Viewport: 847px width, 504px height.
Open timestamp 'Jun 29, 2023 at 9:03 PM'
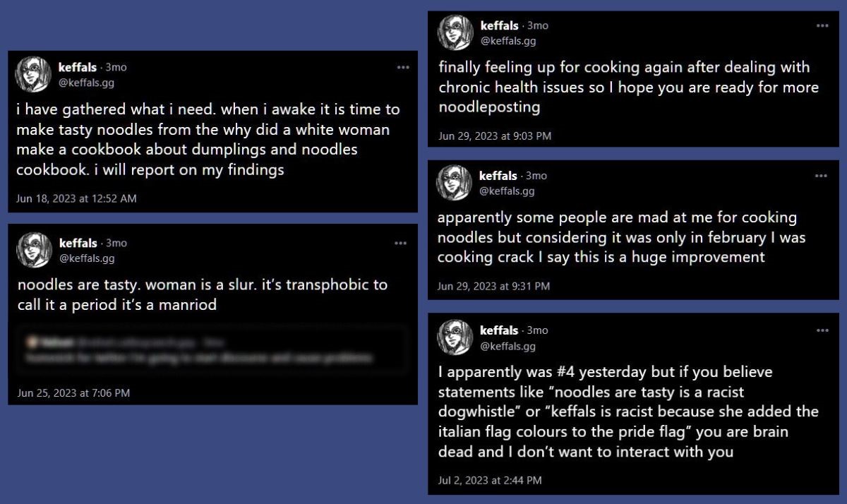coord(495,136)
